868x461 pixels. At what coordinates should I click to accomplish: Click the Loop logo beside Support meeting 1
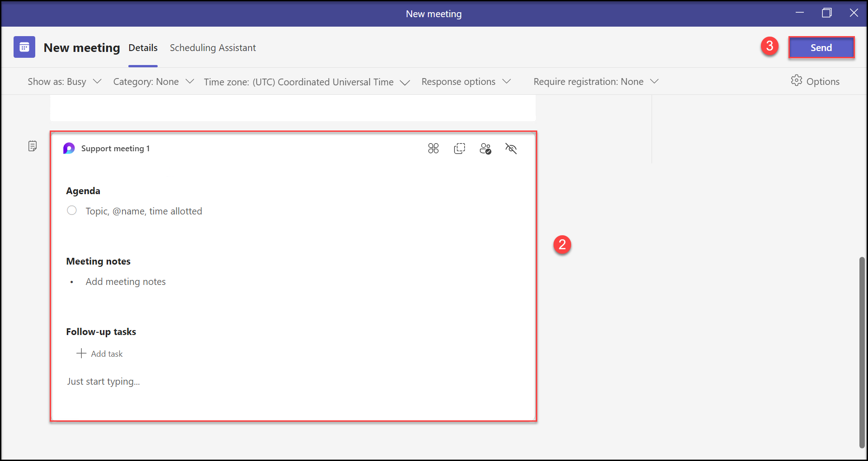pos(69,149)
